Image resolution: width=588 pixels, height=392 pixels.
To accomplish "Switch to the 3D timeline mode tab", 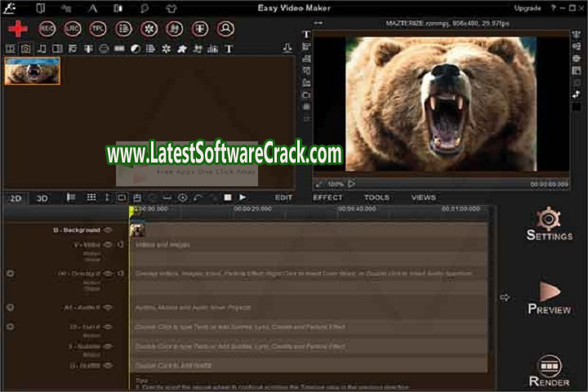I will 42,198.
